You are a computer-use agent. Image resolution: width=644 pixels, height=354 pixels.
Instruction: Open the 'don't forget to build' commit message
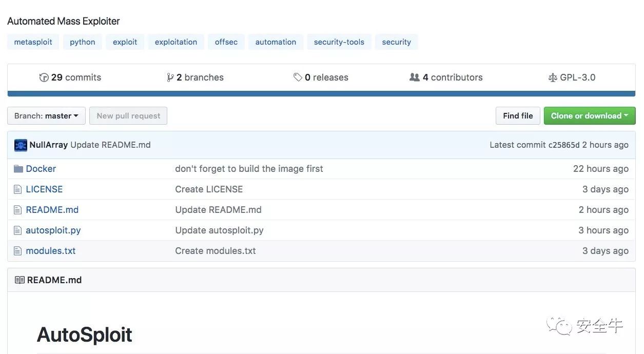click(249, 169)
